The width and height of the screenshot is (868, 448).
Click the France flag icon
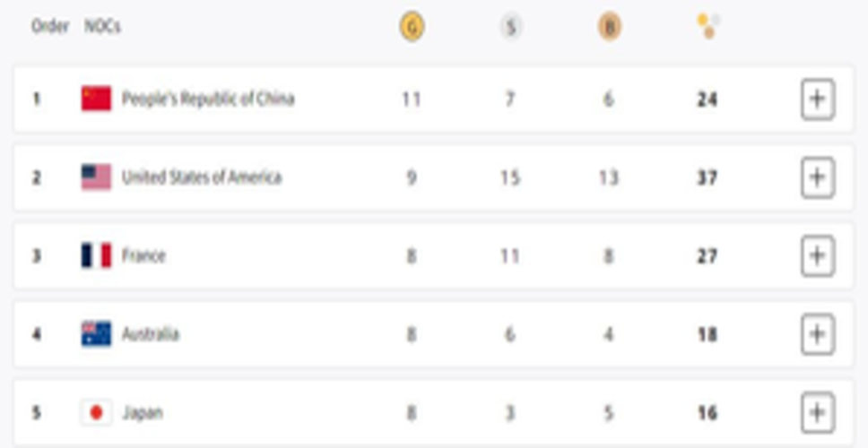pos(96,255)
